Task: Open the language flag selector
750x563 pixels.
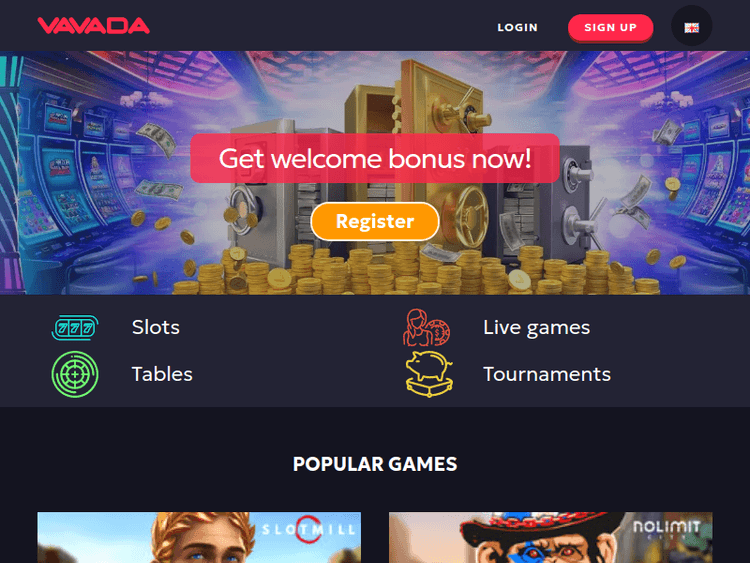Action: (691, 26)
